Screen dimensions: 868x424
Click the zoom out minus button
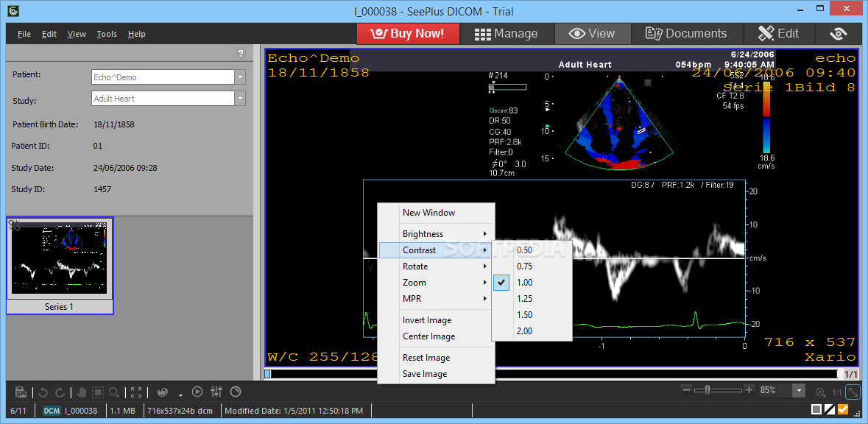coord(687,389)
